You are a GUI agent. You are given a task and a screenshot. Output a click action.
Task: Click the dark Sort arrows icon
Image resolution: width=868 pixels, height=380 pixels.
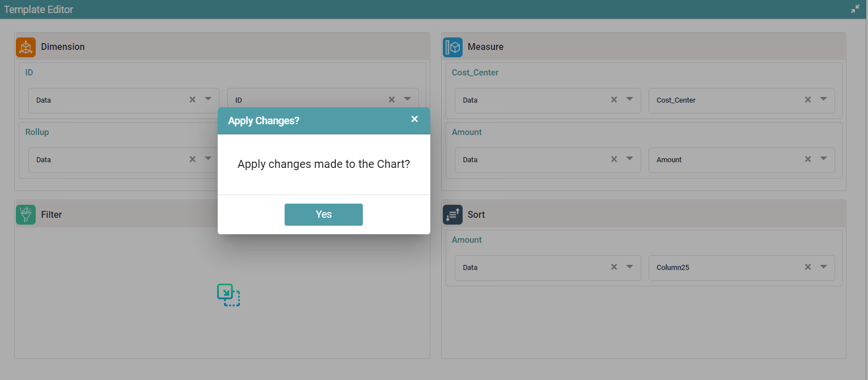tap(452, 214)
